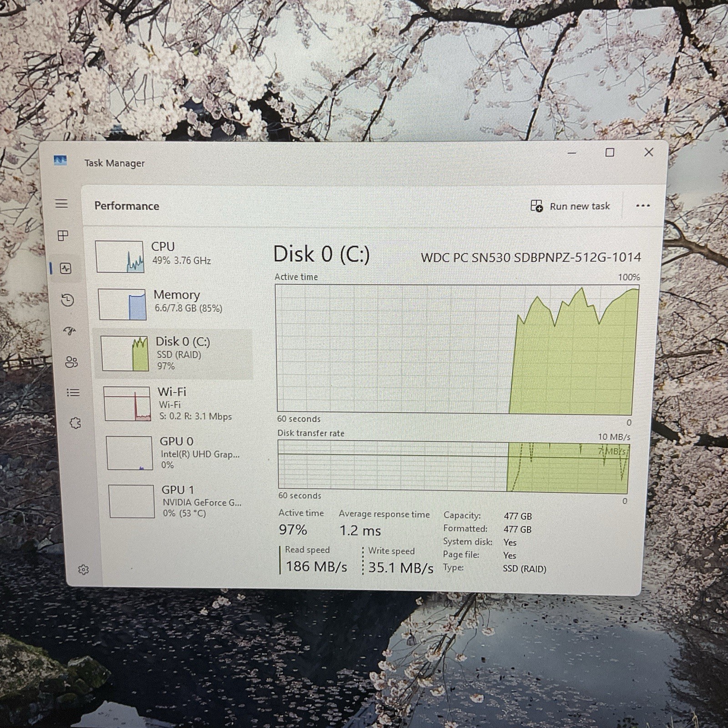Open Task Manager settings gear
Image resolution: width=728 pixels, height=728 pixels.
tap(83, 569)
